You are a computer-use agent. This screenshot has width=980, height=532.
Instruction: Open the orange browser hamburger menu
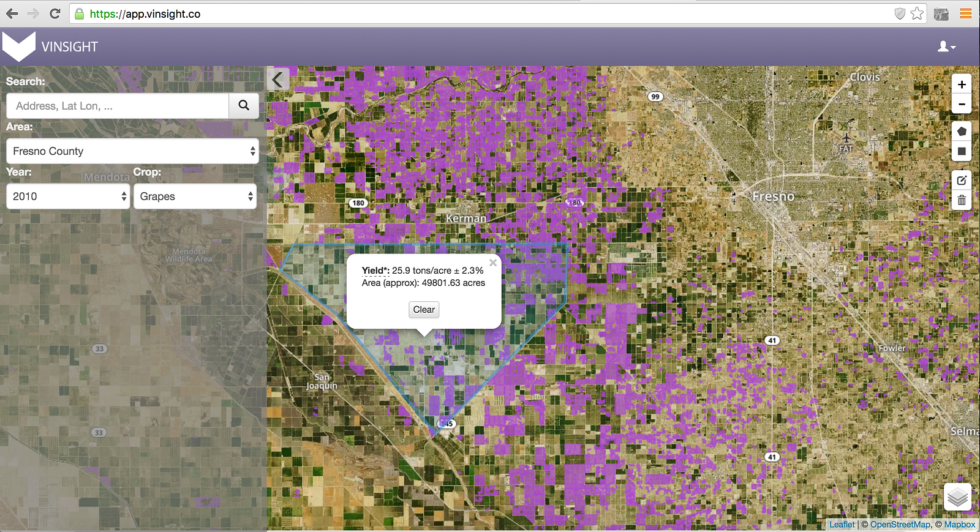tap(966, 13)
